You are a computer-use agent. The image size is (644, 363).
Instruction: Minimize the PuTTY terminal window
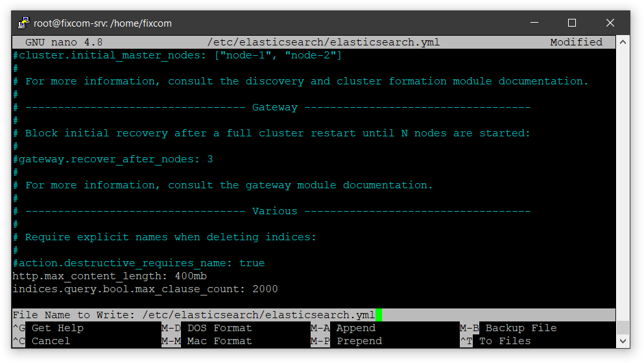[x=534, y=23]
